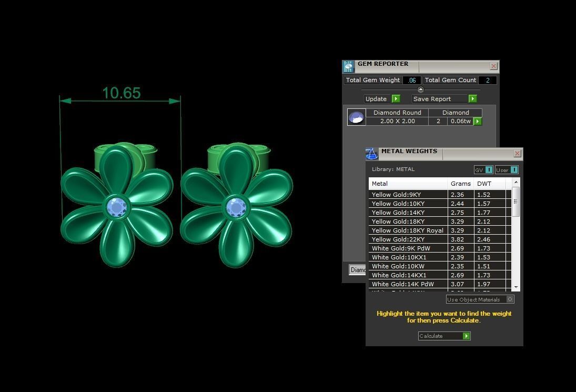Click the 1.97 DWT value
The image size is (576, 392).
484,284
